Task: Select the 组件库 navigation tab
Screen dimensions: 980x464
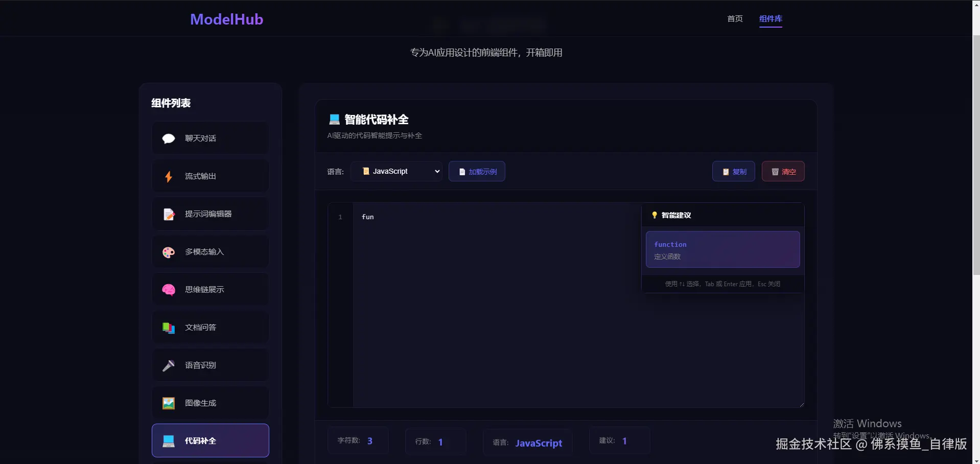Action: pyautogui.click(x=771, y=19)
